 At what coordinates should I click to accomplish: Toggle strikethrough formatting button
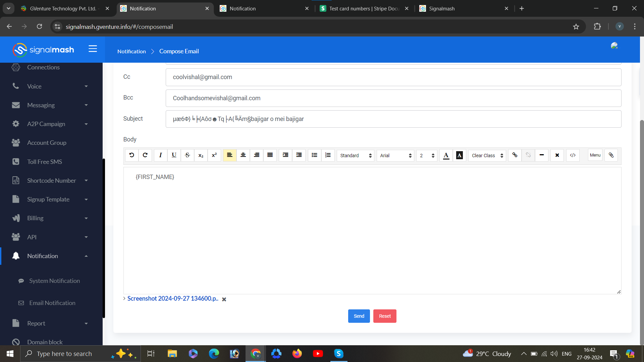point(187,155)
